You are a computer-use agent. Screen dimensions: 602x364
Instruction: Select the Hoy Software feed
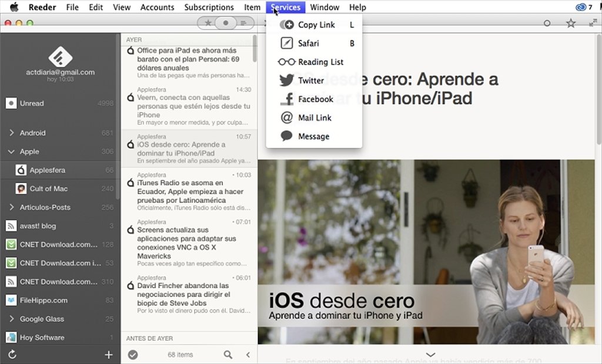pos(61,338)
